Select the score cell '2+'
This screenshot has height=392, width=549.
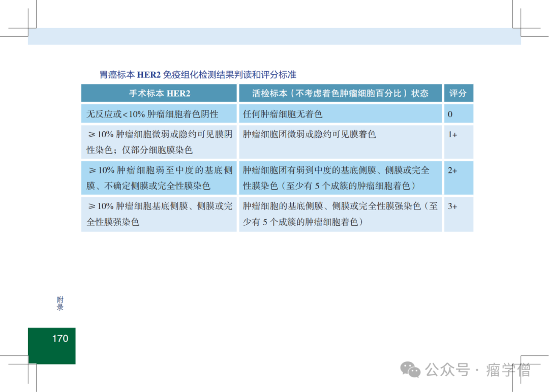[459, 178]
